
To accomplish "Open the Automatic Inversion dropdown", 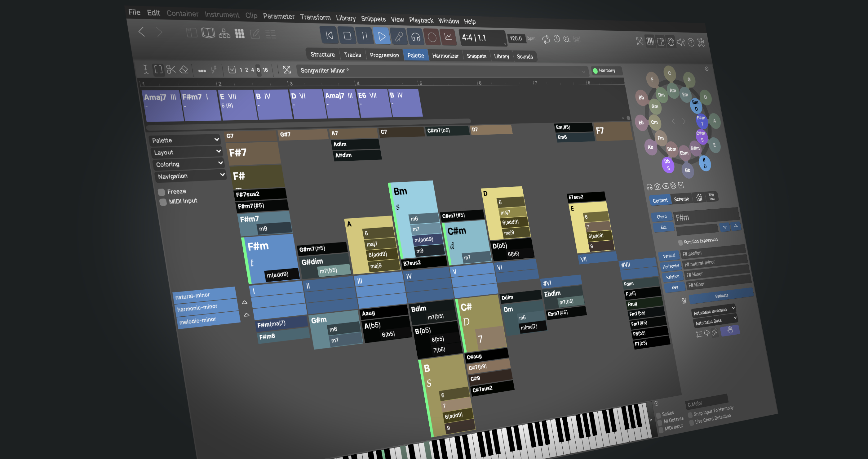I will click(x=713, y=311).
